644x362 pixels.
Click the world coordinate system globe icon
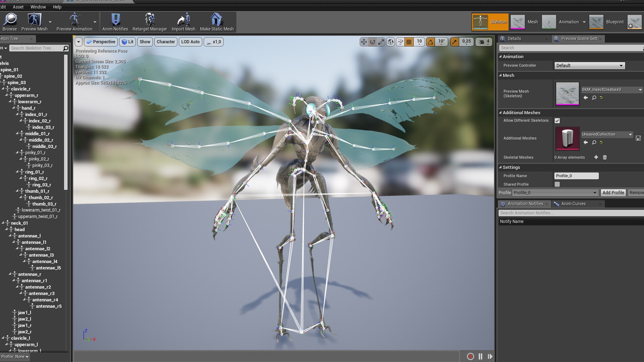click(390, 42)
